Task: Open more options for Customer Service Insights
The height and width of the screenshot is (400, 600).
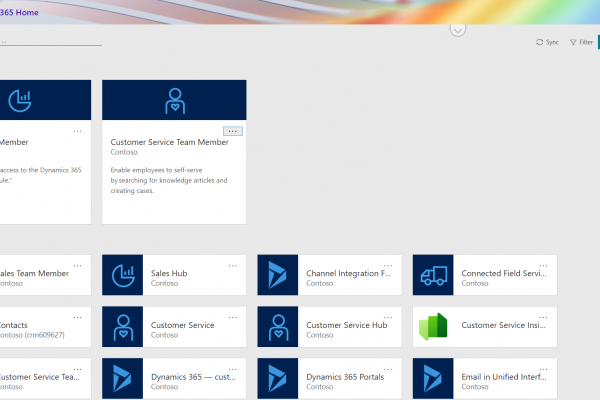Action: point(543,317)
